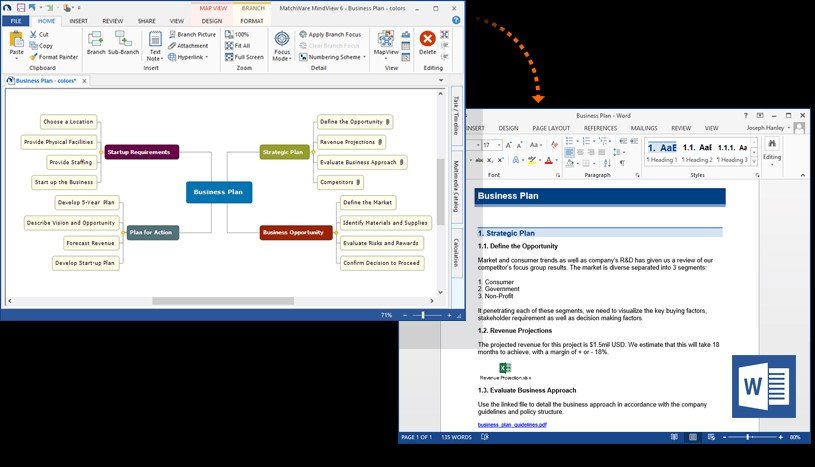Toggle Center alignment in Word

(580, 152)
